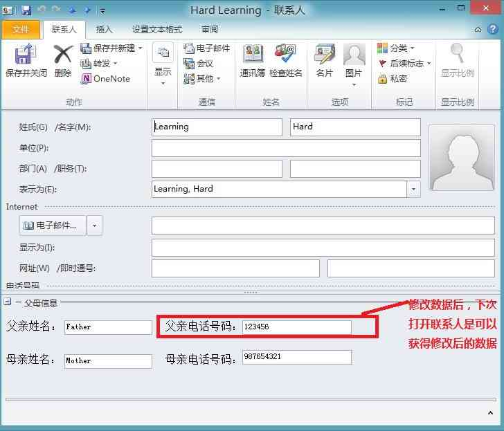Click the E-mail (电子邮件) ribbon icon

(x=189, y=48)
